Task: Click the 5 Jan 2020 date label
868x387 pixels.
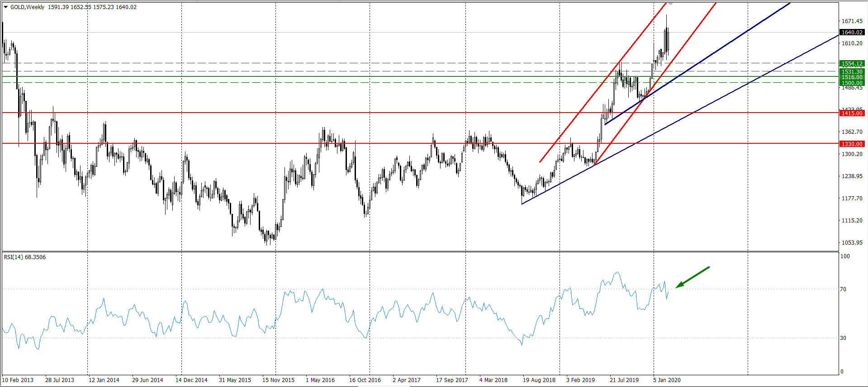Action: coord(667,380)
